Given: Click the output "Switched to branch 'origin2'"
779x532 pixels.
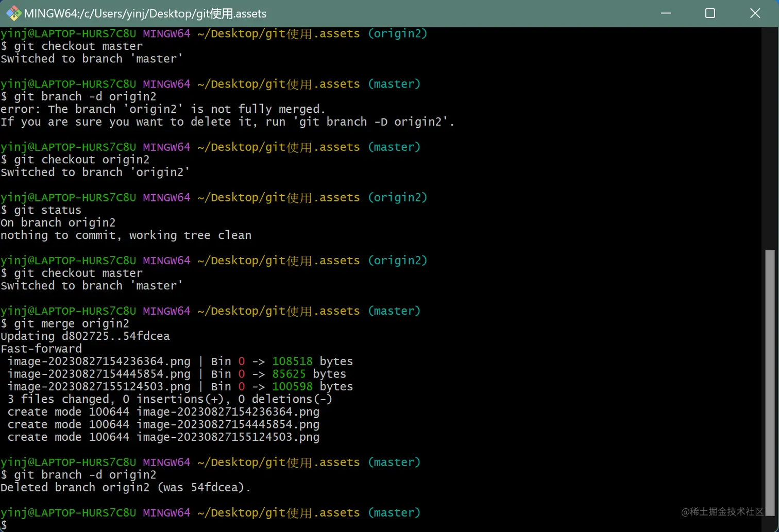Looking at the screenshot, I should [95, 173].
